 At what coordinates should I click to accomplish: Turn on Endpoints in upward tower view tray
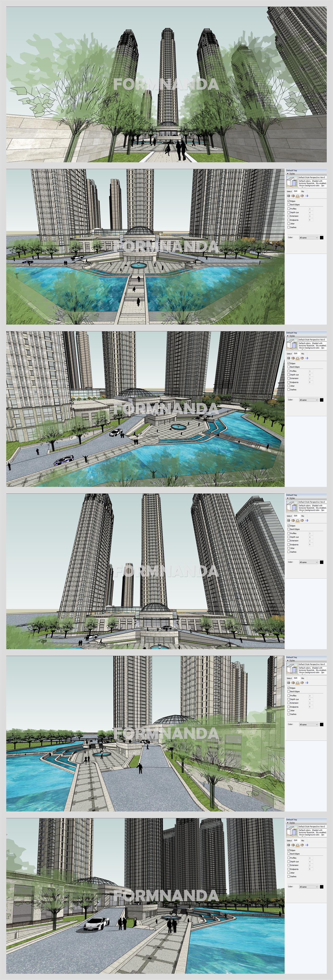289,545
